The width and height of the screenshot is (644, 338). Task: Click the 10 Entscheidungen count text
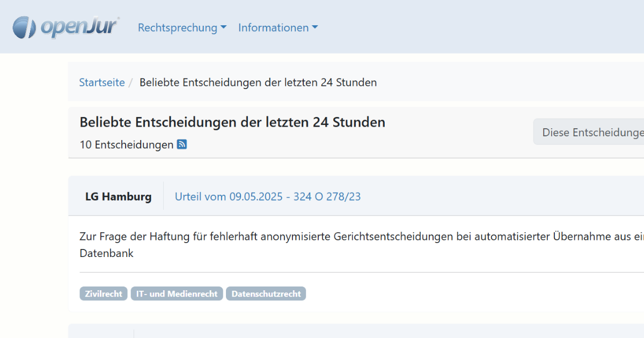[x=127, y=144]
